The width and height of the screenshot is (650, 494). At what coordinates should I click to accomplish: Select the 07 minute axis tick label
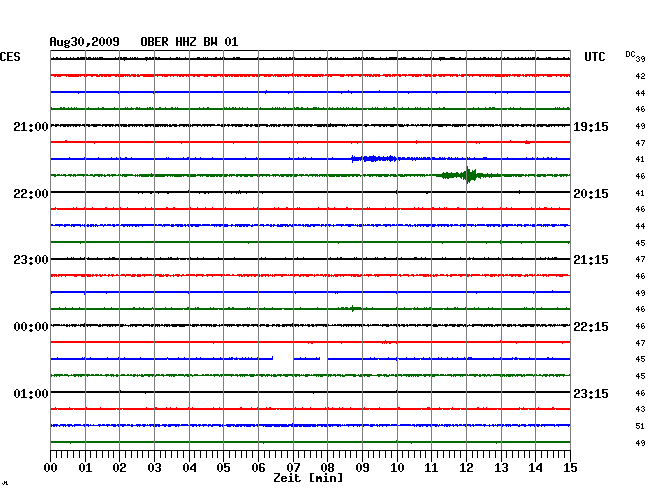tap(293, 468)
